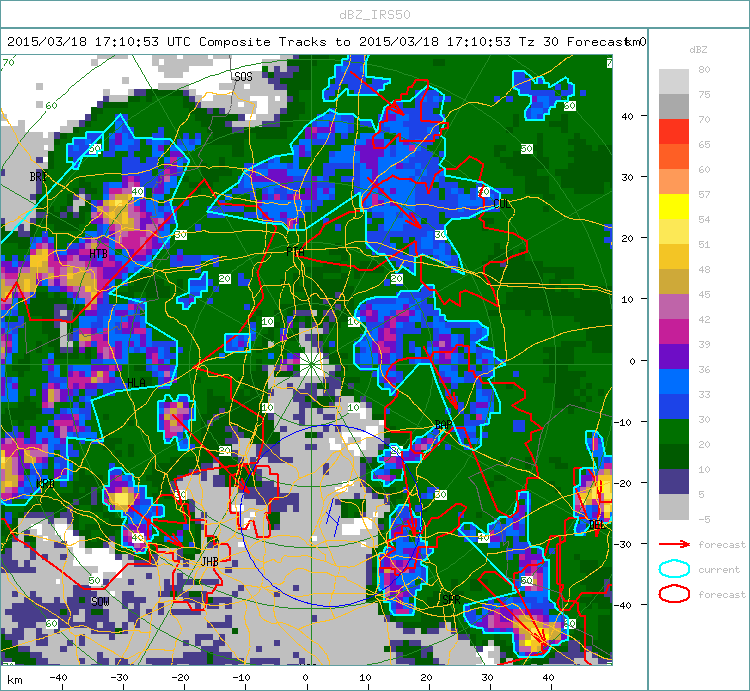This screenshot has width=750, height=691.
Task: Click the JHB station label
Action: tap(210, 561)
